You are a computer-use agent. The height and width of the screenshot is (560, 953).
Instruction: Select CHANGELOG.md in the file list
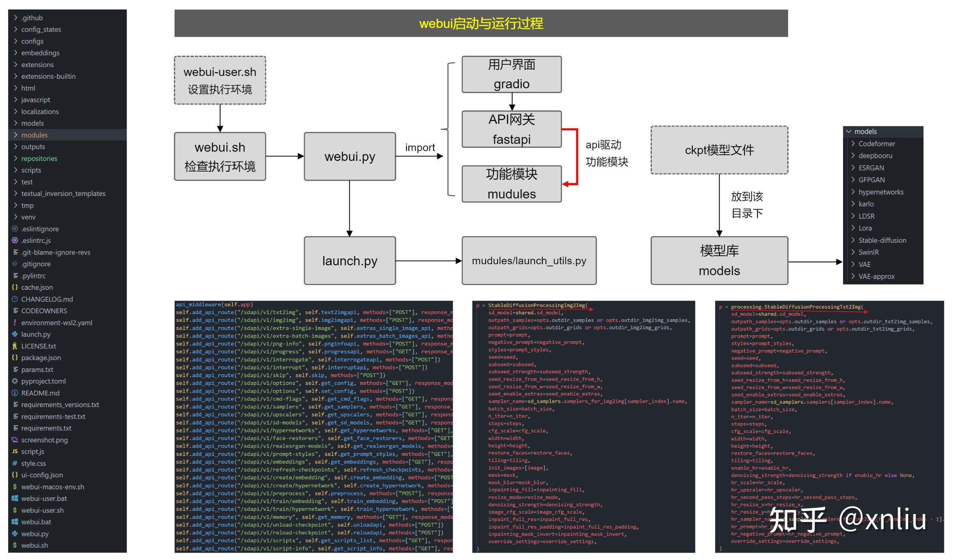tap(46, 299)
